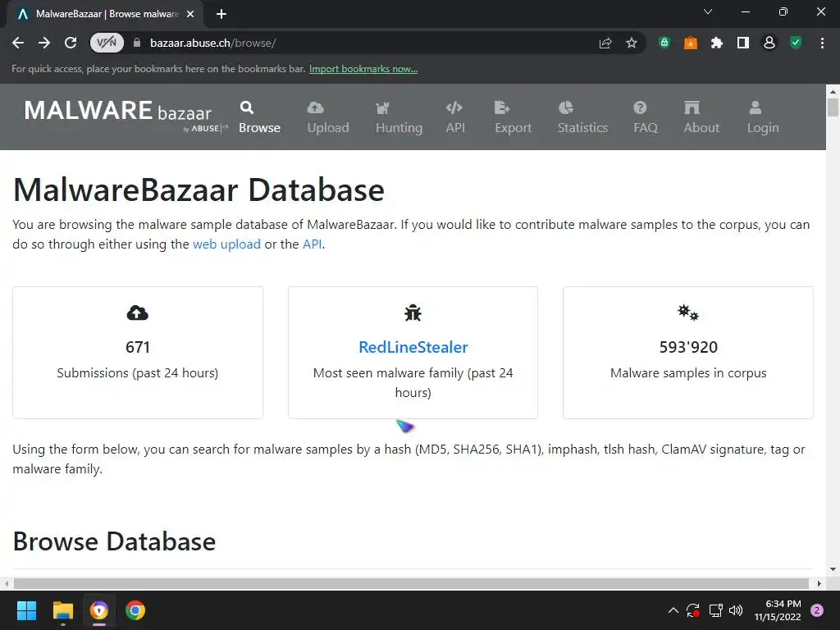Show hidden system tray icons
840x630 pixels.
(x=673, y=610)
